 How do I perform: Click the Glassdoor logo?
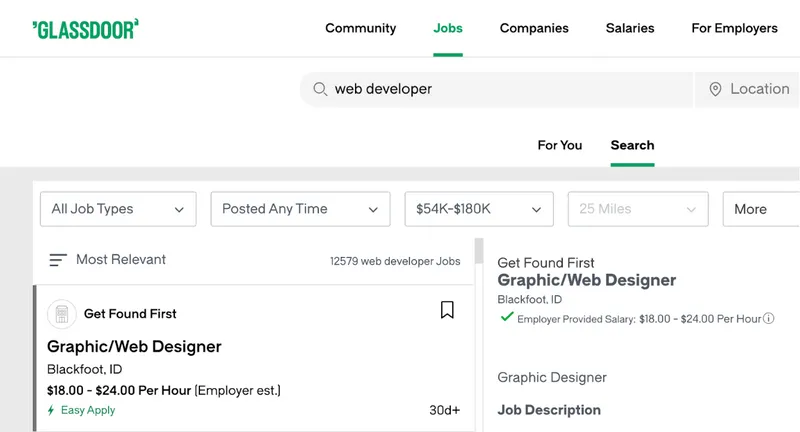click(85, 28)
